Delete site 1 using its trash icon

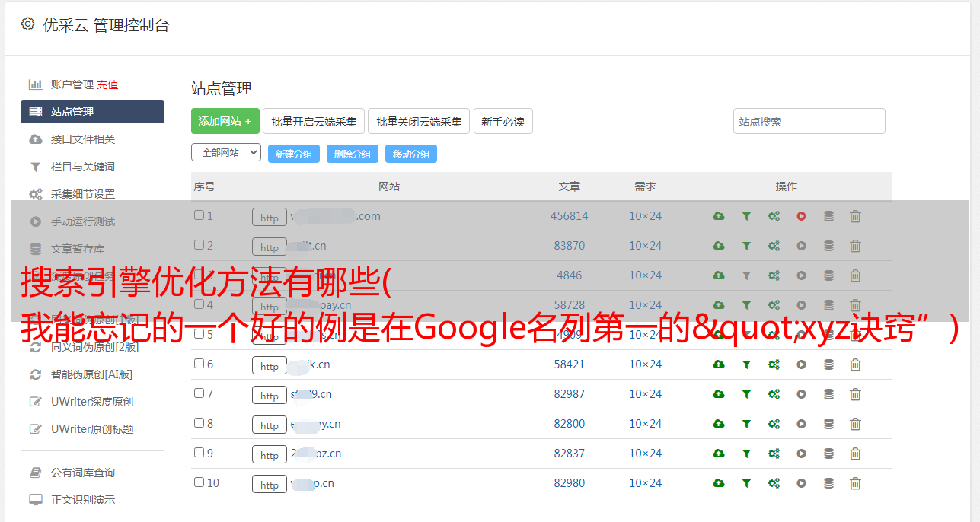[x=855, y=216]
